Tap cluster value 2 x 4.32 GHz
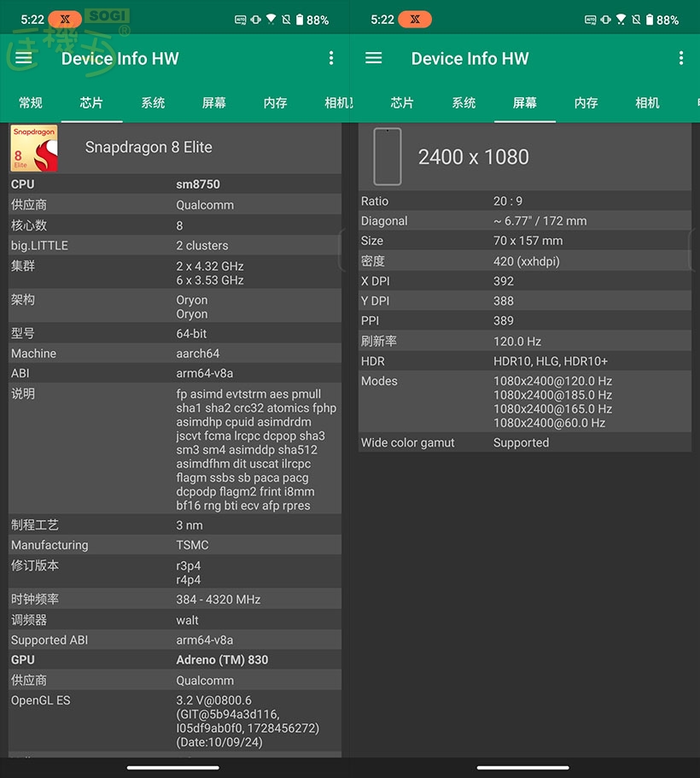The width and height of the screenshot is (700, 778). (x=210, y=266)
